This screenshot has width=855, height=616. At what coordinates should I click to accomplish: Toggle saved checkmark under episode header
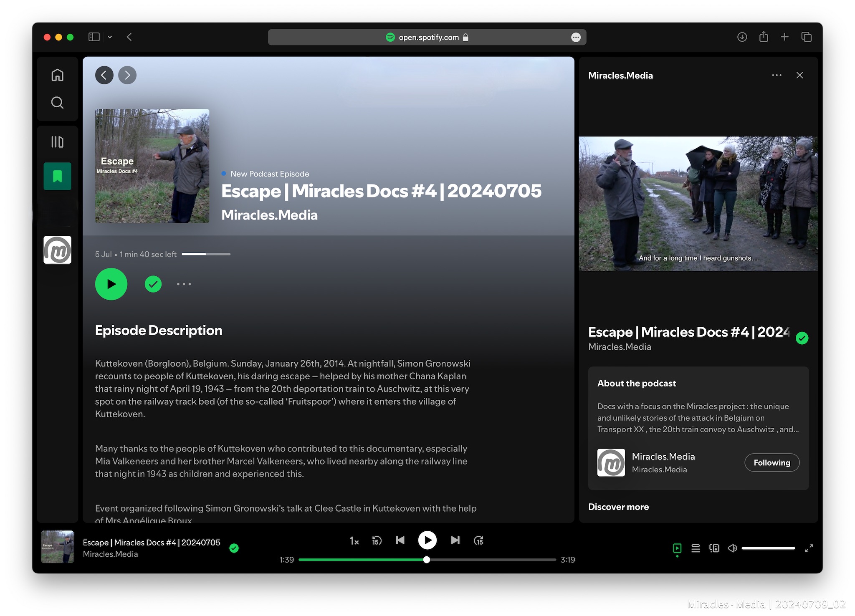(x=153, y=284)
